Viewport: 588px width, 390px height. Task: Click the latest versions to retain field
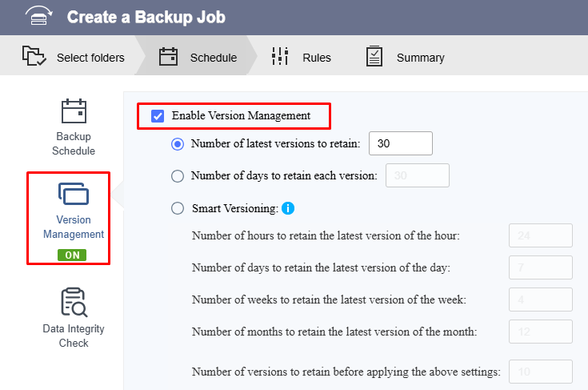401,143
